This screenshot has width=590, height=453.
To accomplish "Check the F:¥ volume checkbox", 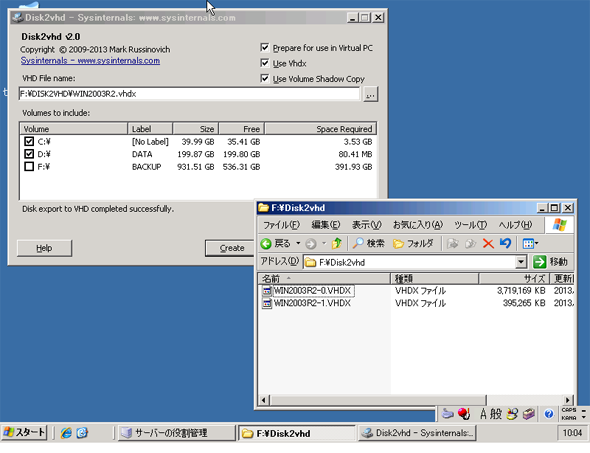I will pos(29,166).
